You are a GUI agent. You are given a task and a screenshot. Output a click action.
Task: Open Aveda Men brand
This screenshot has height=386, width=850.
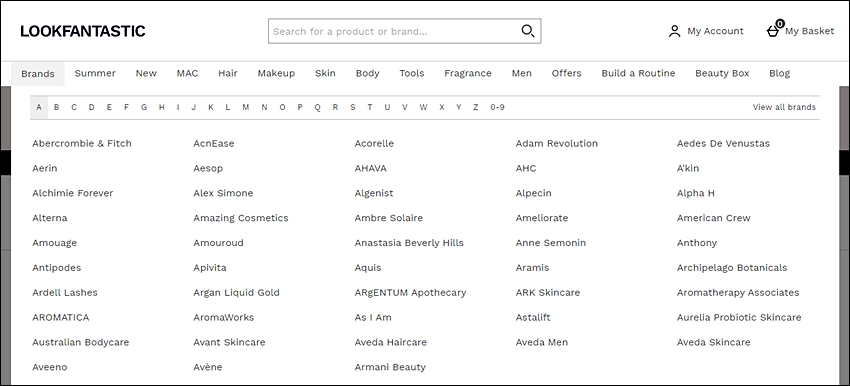tap(542, 343)
